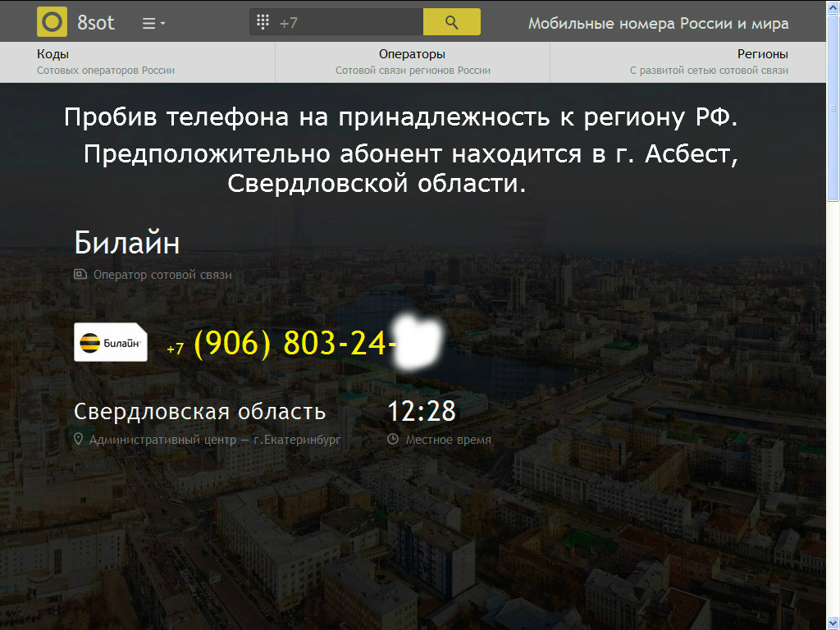Click the clock icon beside Местное время
The height and width of the screenshot is (630, 840).
pos(393,440)
